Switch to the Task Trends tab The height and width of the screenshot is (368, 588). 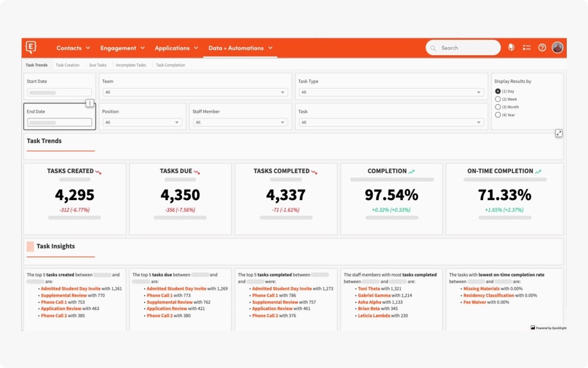(x=37, y=65)
